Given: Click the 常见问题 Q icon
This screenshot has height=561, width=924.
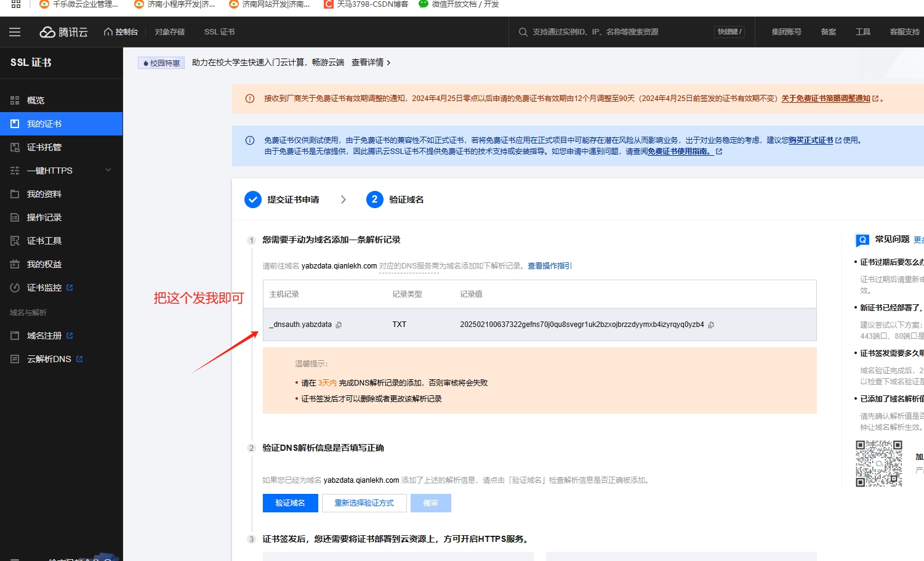Looking at the screenshot, I should tap(862, 240).
